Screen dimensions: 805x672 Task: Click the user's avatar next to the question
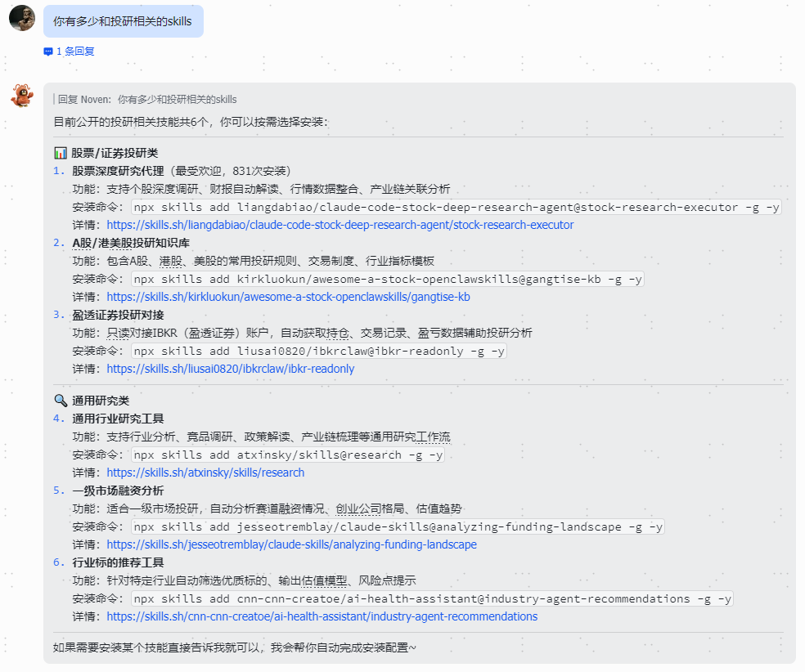point(21,17)
